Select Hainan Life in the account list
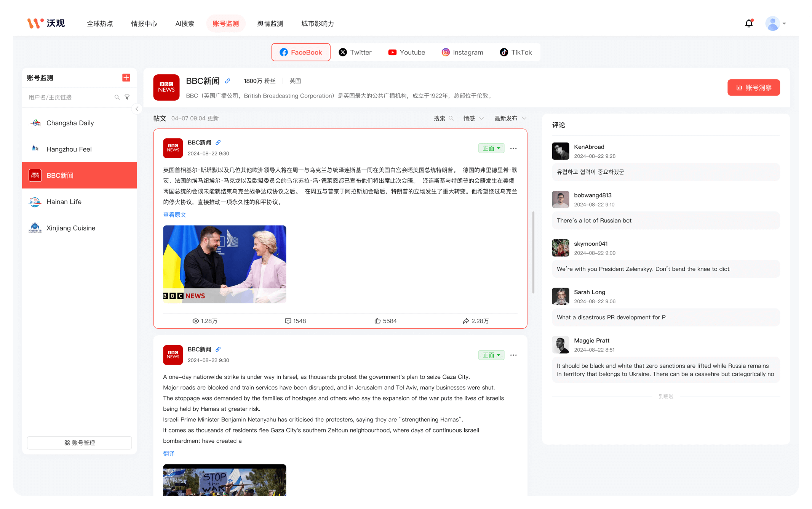Image resolution: width=812 pixels, height=509 pixels. (x=79, y=202)
